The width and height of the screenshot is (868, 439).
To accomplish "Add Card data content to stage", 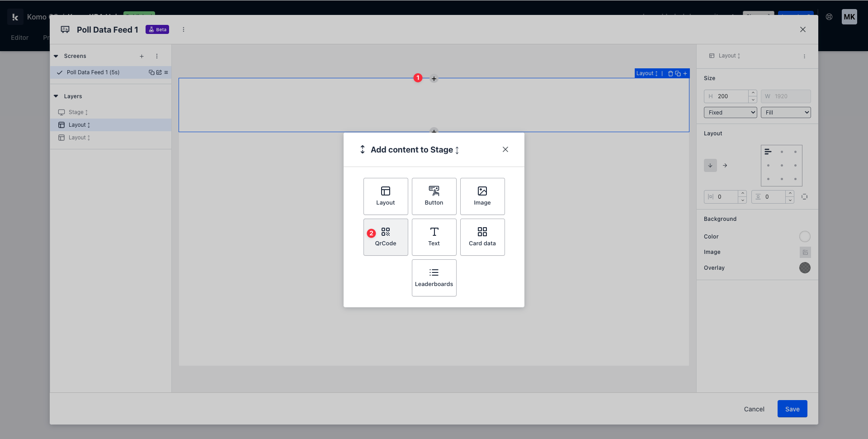I will 482,237.
